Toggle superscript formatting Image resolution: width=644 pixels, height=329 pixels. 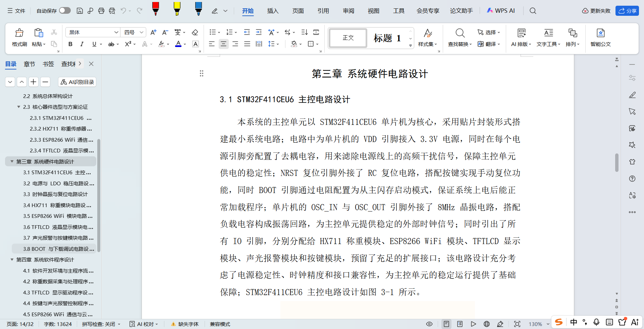point(128,44)
